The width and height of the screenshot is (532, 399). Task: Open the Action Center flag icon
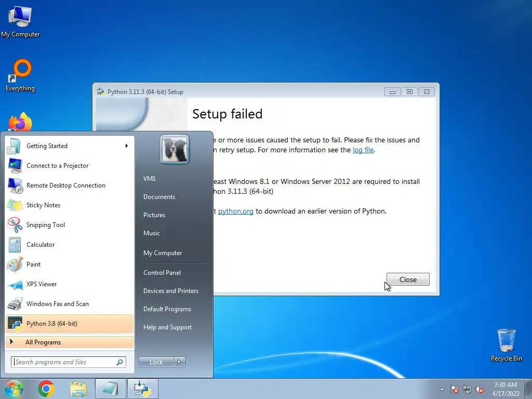click(455, 389)
